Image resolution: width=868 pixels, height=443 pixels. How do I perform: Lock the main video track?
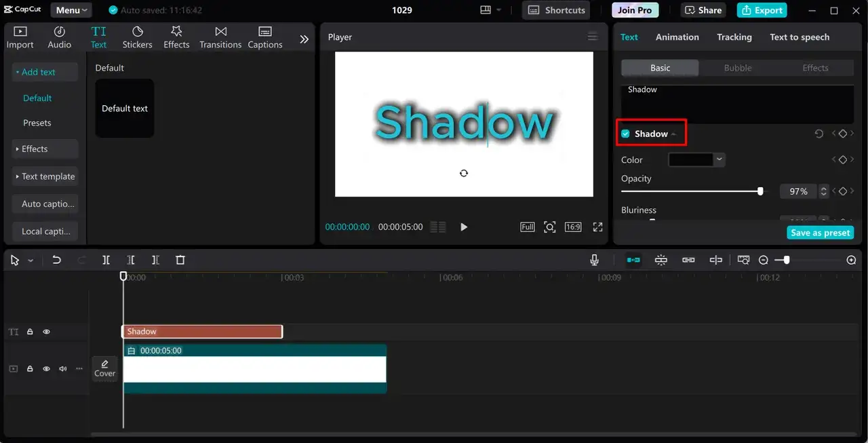point(30,369)
